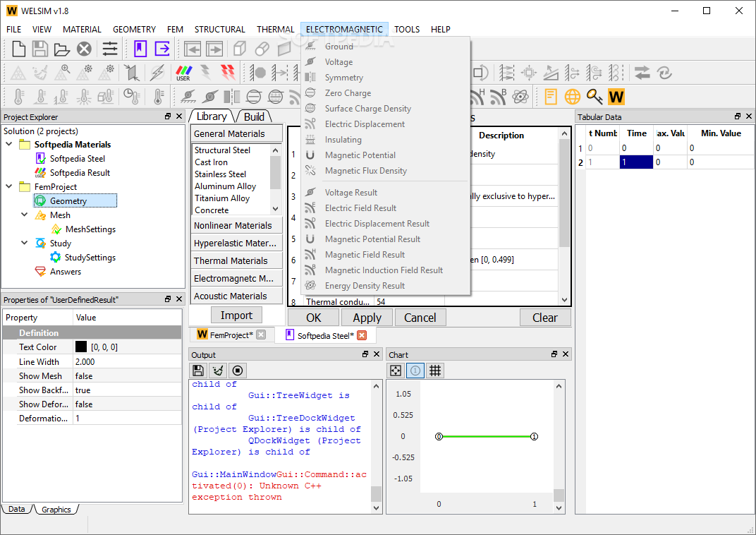
Task: Select Time cell in Tabular Data row 2
Action: (636, 162)
